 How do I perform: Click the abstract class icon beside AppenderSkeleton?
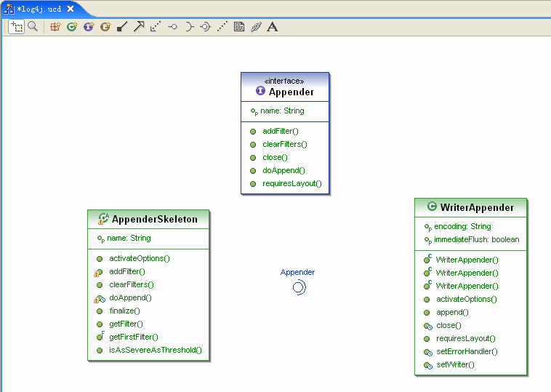[x=103, y=219]
